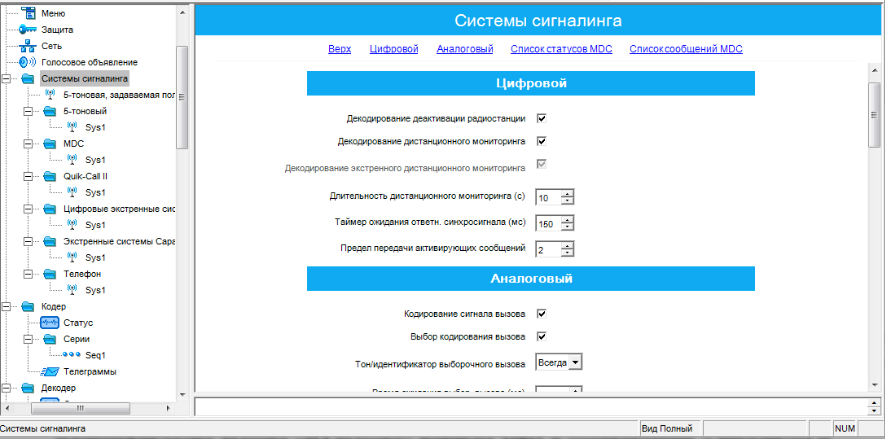Collapse the Цифровые экстренные tree node
885x439 pixels.
pyautogui.click(x=28, y=209)
